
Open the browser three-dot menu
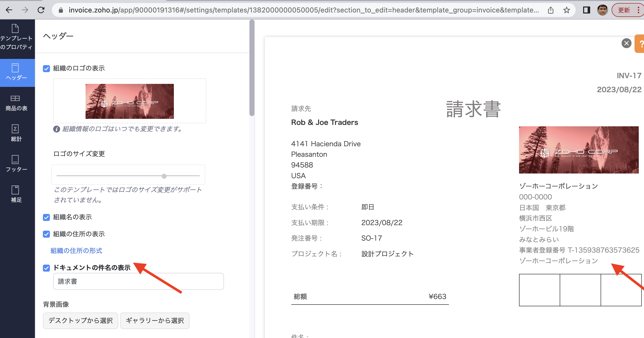tap(638, 10)
